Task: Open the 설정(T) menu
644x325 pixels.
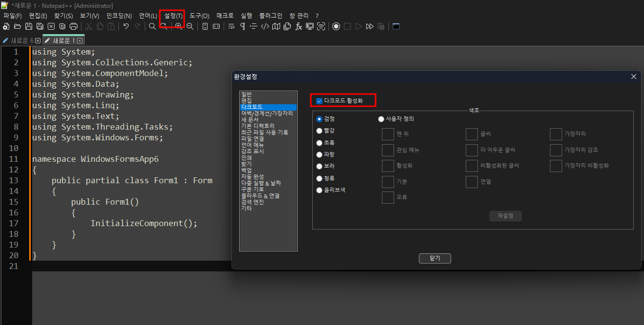Action: point(173,16)
